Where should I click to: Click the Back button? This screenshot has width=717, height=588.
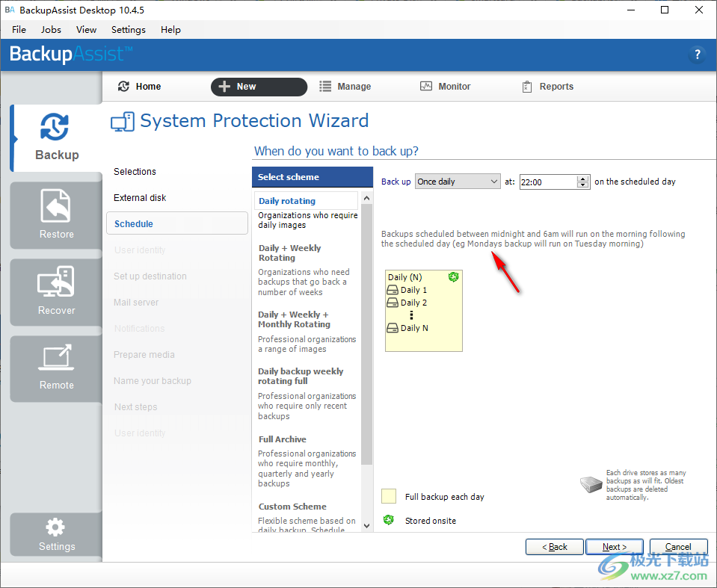(x=554, y=547)
